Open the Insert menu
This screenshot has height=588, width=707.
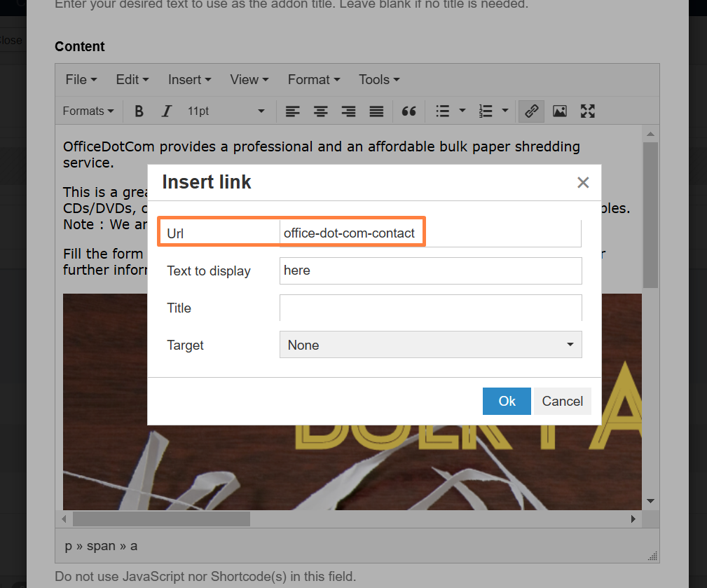[189, 80]
